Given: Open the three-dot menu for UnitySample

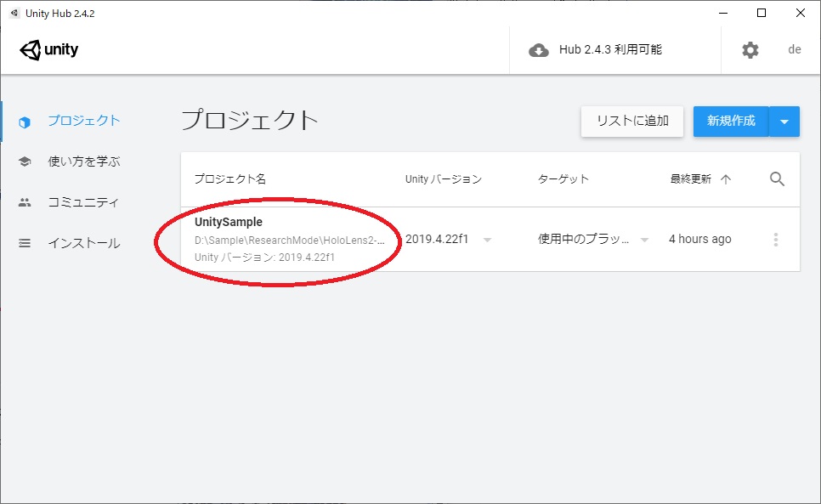Looking at the screenshot, I should (x=776, y=240).
